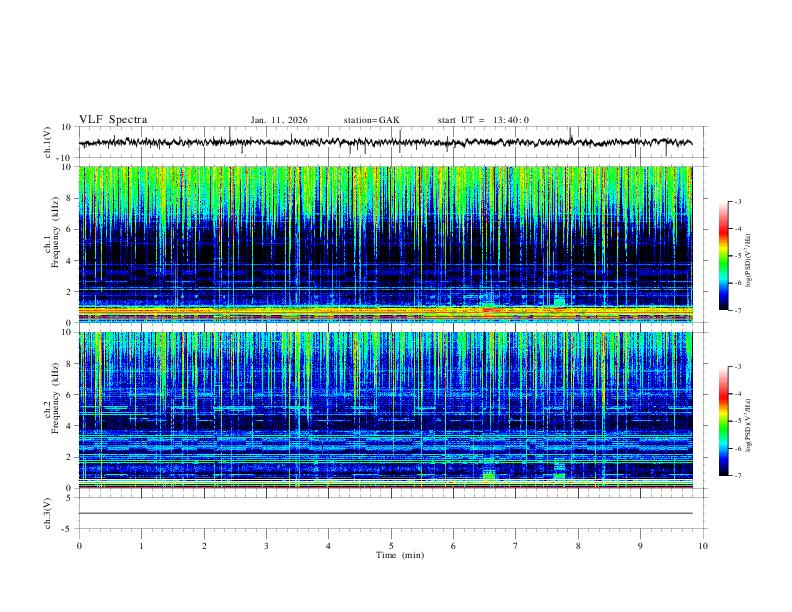792x612 pixels.
Task: Select the log(PSD) label beside ch.1 colorbar
Action: 748,261
